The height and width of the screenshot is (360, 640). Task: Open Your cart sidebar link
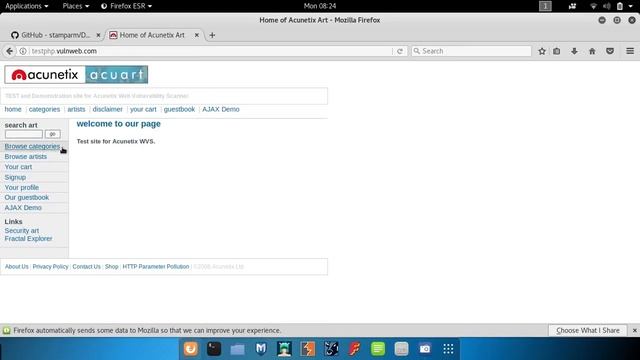[x=18, y=167]
